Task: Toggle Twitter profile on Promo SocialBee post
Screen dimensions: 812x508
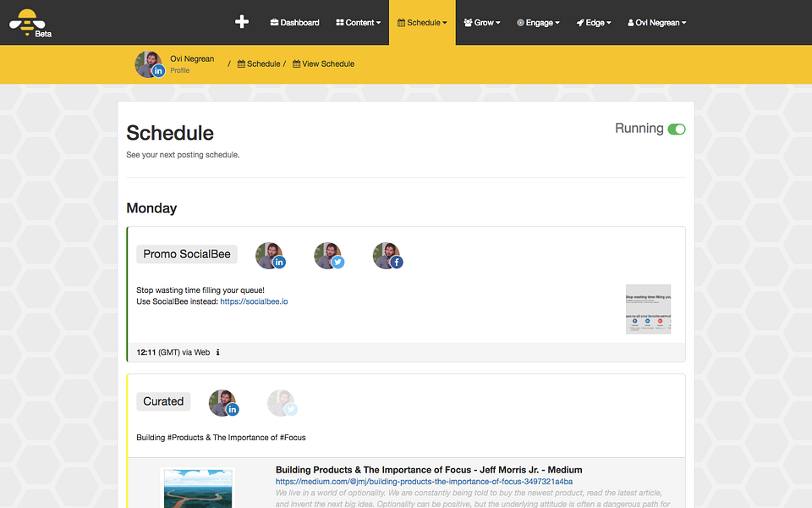Action: [329, 256]
